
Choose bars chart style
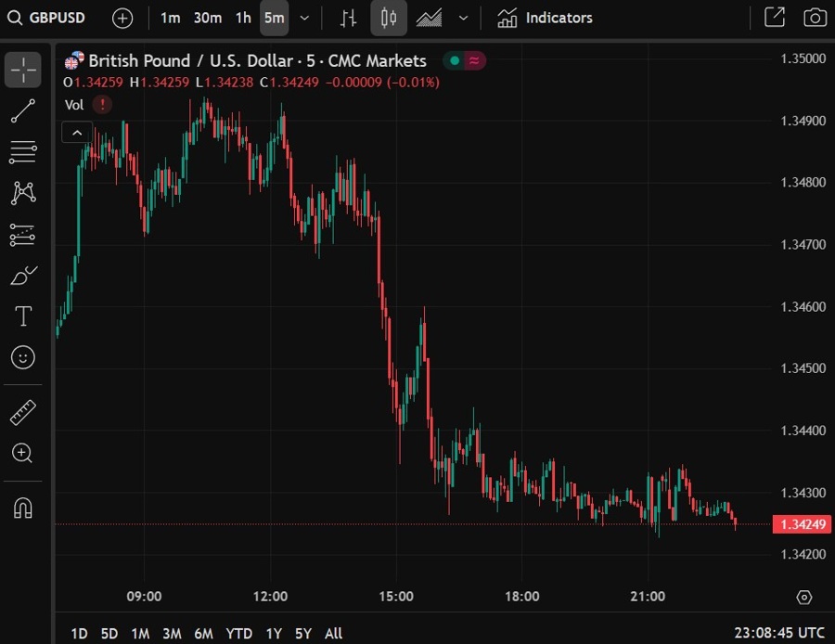point(348,19)
